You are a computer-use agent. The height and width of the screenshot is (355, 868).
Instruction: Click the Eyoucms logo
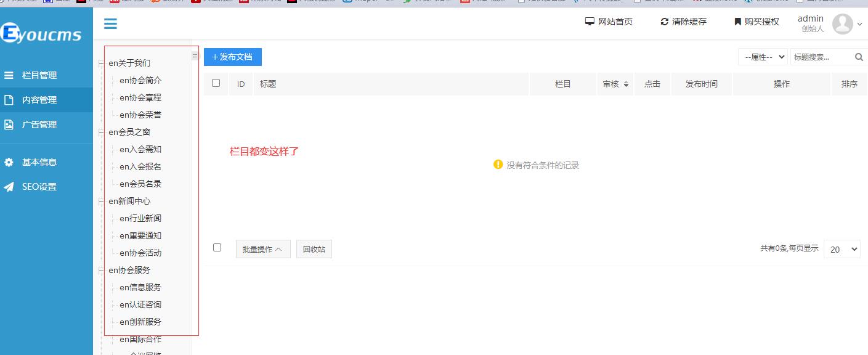[x=41, y=33]
